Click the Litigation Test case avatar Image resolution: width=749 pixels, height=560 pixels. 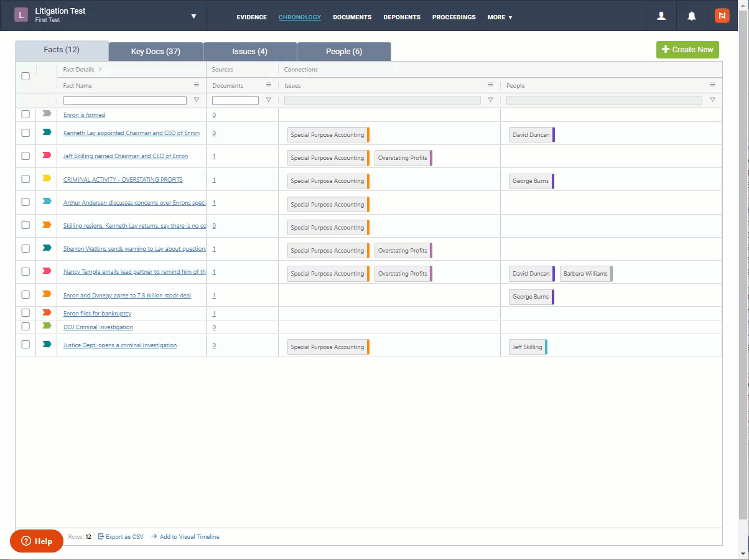point(22,15)
